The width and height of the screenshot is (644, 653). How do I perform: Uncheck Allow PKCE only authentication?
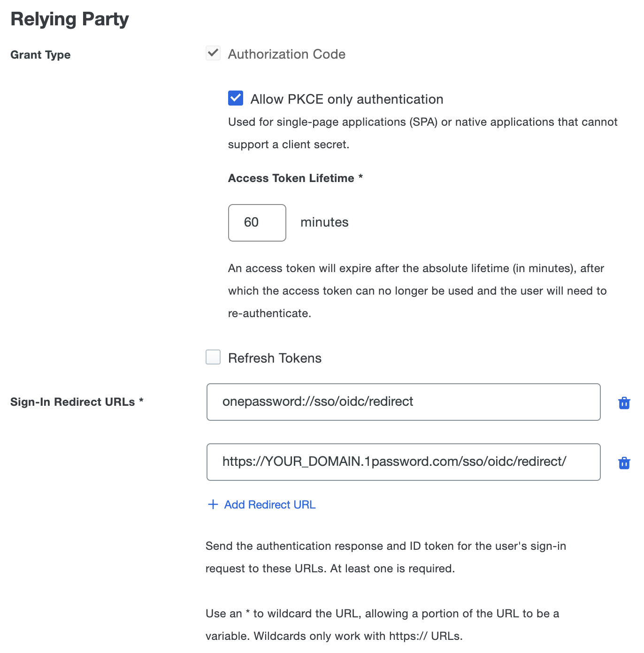(235, 98)
